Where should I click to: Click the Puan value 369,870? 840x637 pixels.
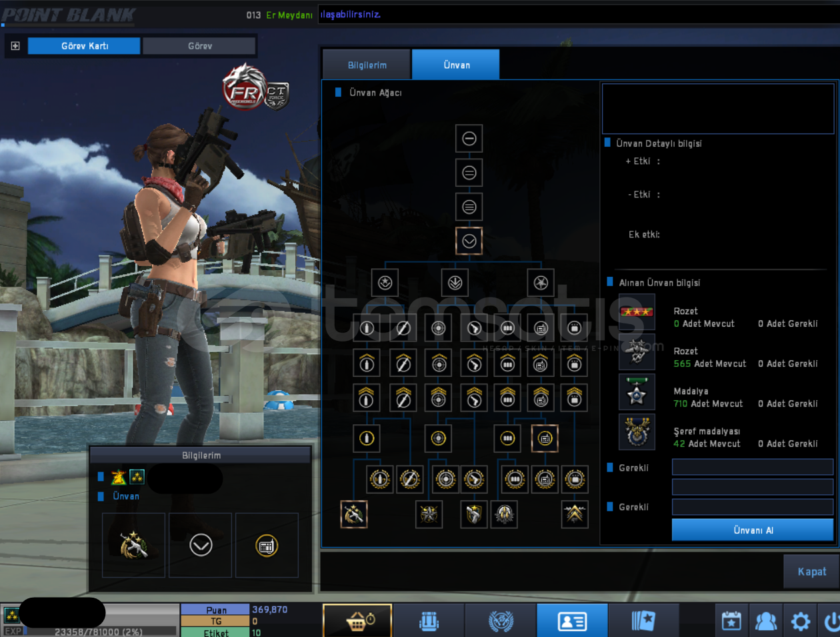click(270, 610)
